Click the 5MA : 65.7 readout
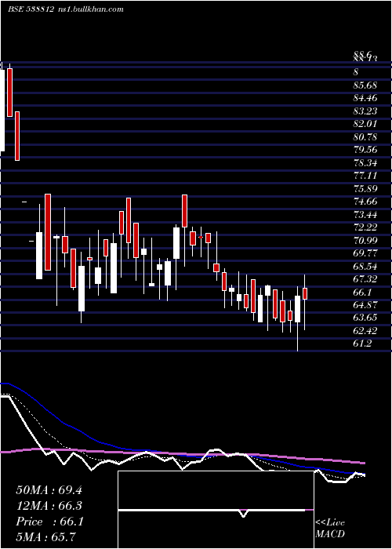 [x=45, y=537]
